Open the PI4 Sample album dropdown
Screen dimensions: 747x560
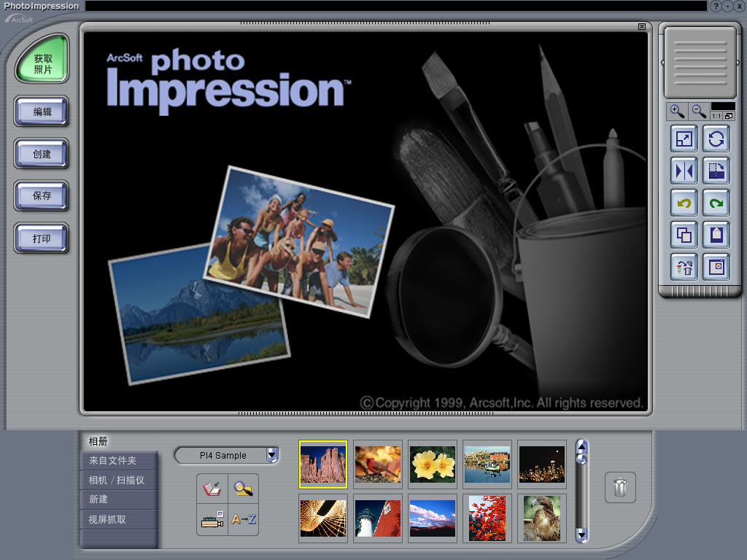[x=272, y=456]
